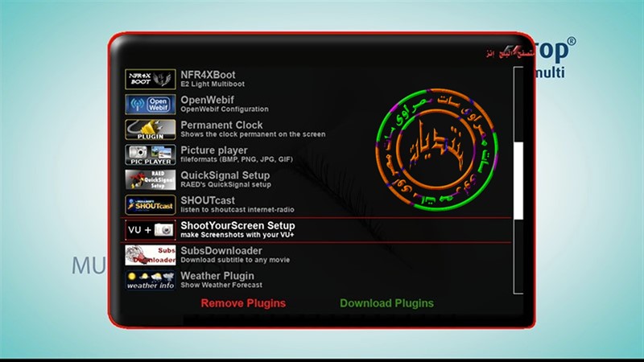Click "RAED's QuickSignal setup" description

[x=226, y=185]
